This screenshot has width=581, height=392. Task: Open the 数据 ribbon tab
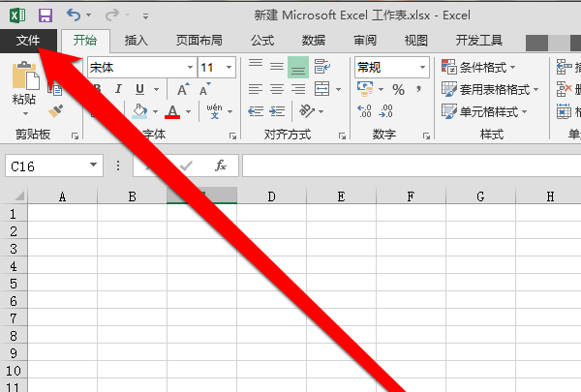pos(314,41)
